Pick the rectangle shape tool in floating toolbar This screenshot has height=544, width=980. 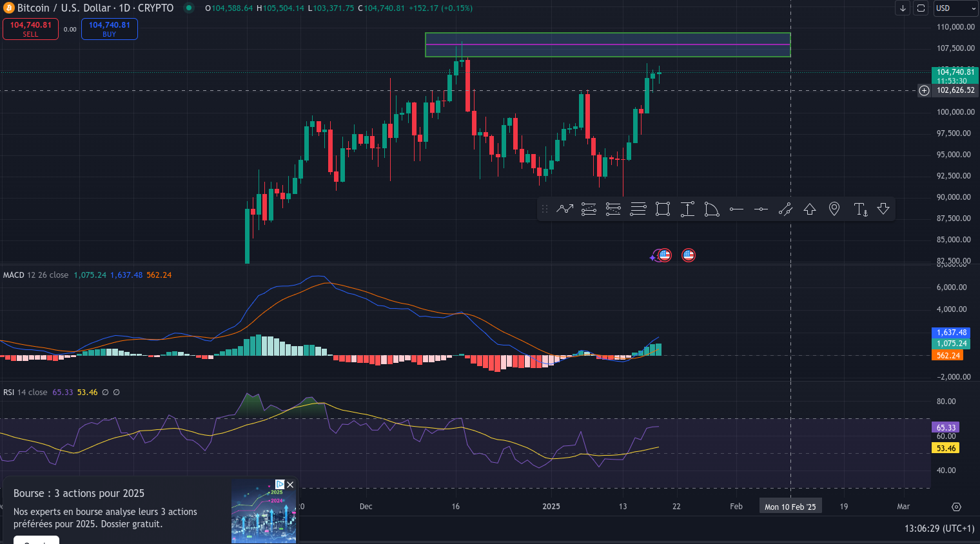click(x=663, y=209)
